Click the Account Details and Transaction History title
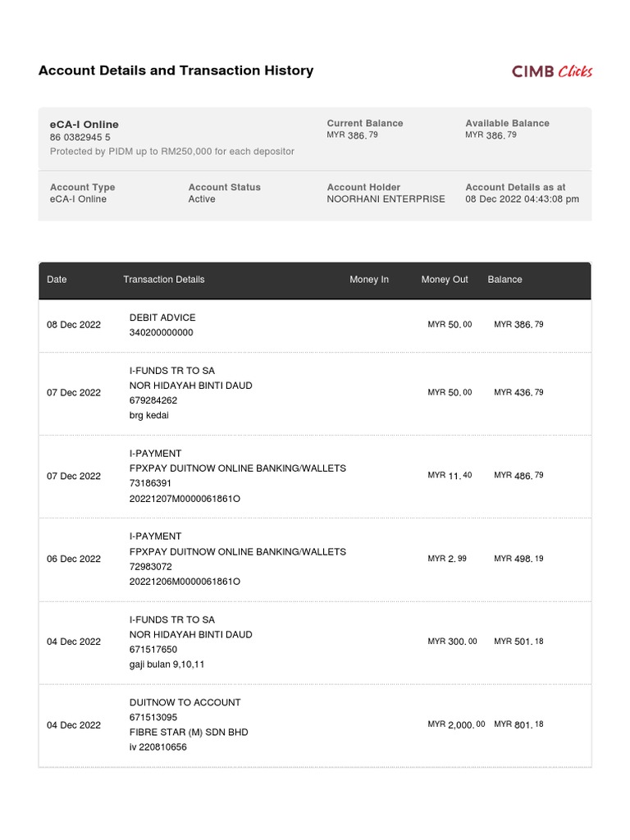This screenshot has width=630, height=840. pyautogui.click(x=176, y=71)
